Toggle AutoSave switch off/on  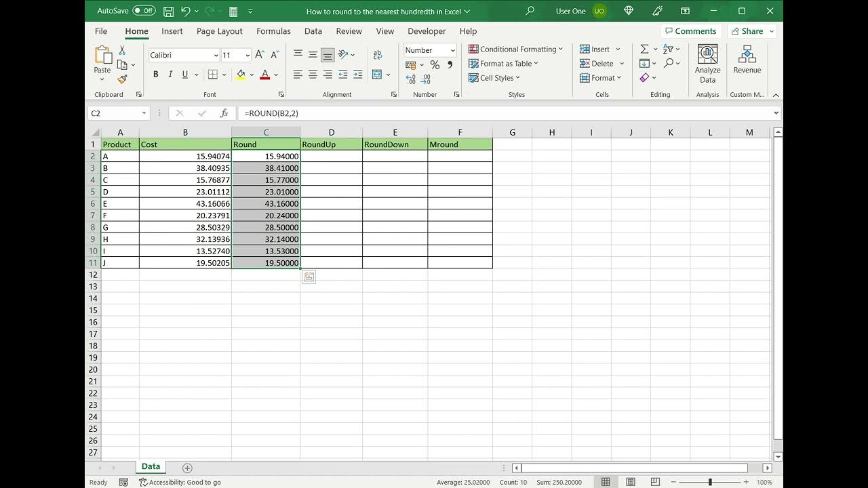point(144,11)
